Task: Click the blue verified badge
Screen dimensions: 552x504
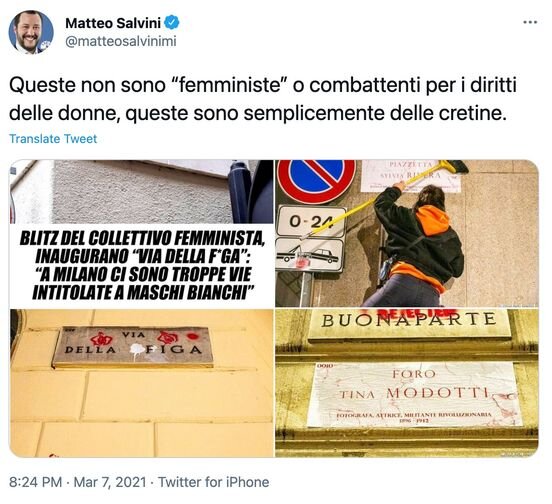Action: pos(172,23)
